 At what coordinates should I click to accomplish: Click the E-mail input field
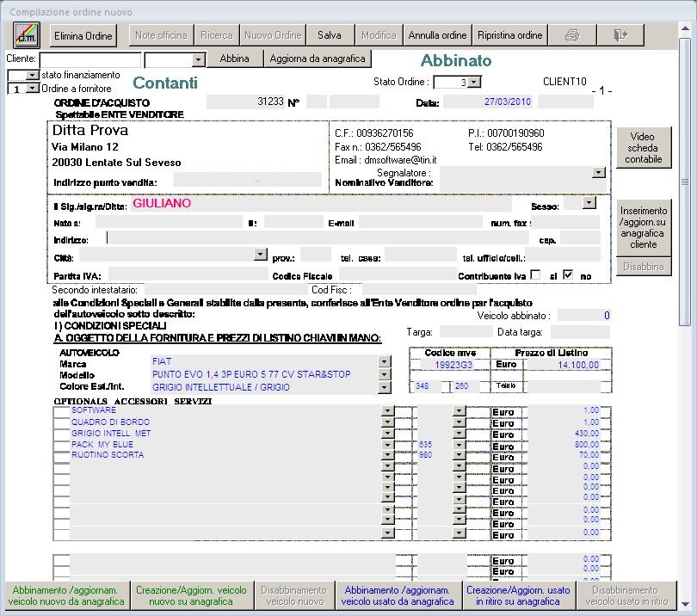(421, 222)
